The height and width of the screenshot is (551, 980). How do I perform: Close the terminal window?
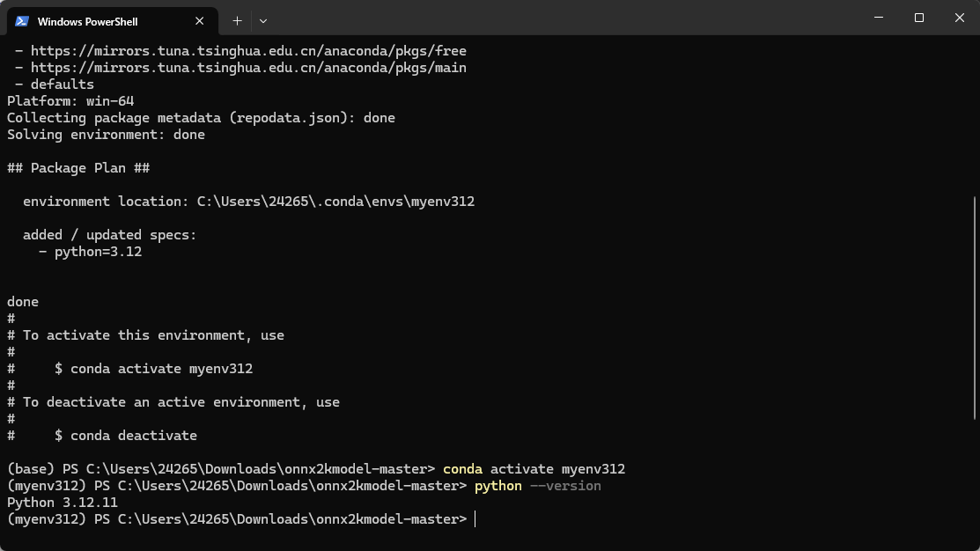tap(959, 18)
